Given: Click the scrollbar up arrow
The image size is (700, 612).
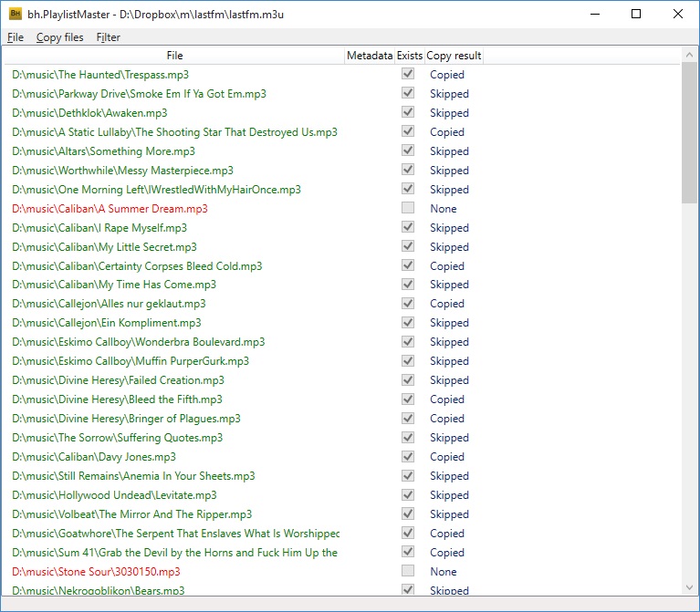Looking at the screenshot, I should coord(690,55).
